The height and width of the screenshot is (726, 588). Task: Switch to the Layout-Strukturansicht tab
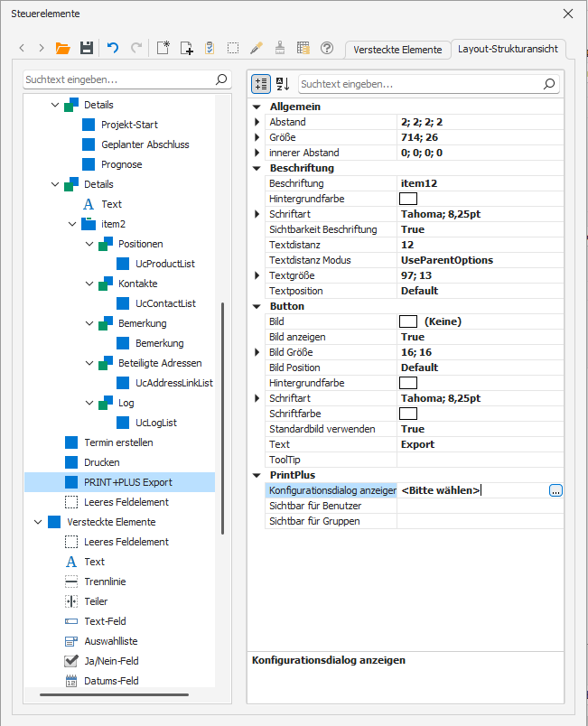tap(508, 49)
